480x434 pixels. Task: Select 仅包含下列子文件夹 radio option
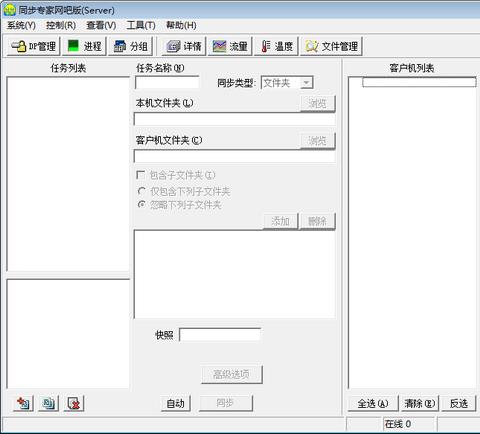point(141,191)
